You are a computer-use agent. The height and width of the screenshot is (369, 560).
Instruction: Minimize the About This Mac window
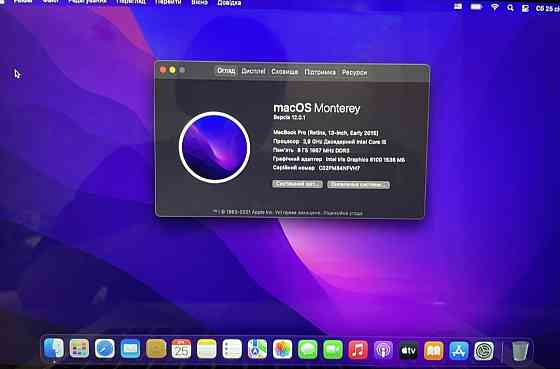click(x=172, y=70)
